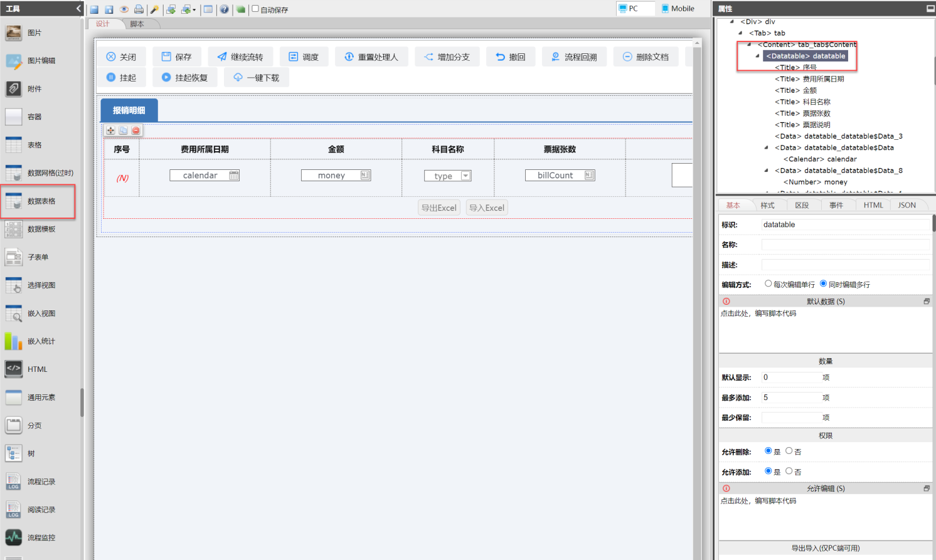
Task: Open the 事件 properties tab
Action: point(836,205)
